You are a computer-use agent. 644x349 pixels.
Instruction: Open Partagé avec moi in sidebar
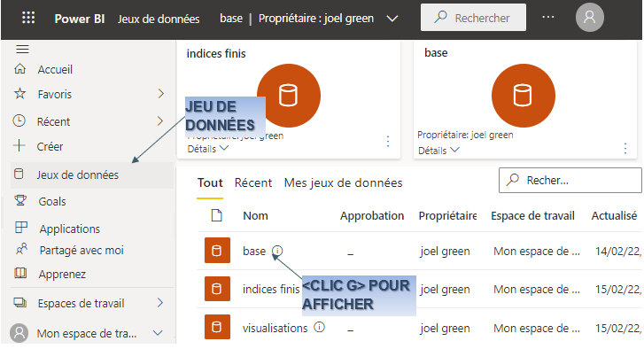(x=81, y=250)
